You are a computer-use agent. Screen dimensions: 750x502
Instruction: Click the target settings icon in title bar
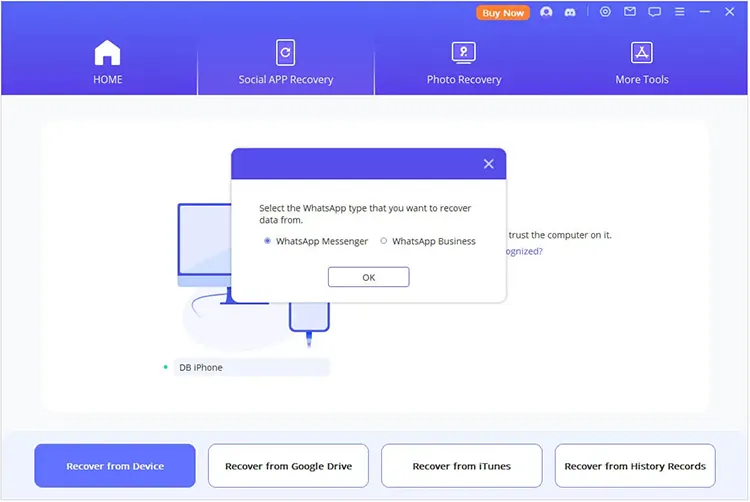click(605, 12)
